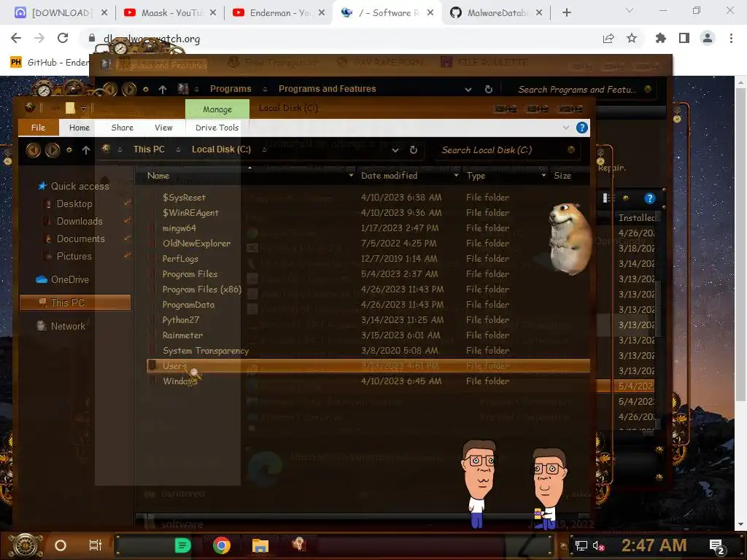Open the GitHub - Ender bookmark
The height and width of the screenshot is (560, 747).
click(50, 63)
